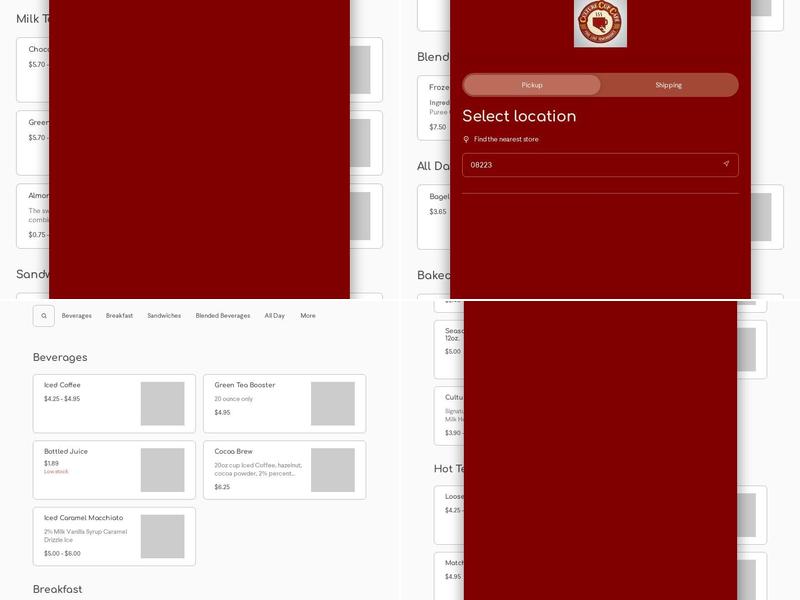The image size is (800, 600).
Task: Click the Iced Coffee image thumbnail
Action: (x=162, y=403)
